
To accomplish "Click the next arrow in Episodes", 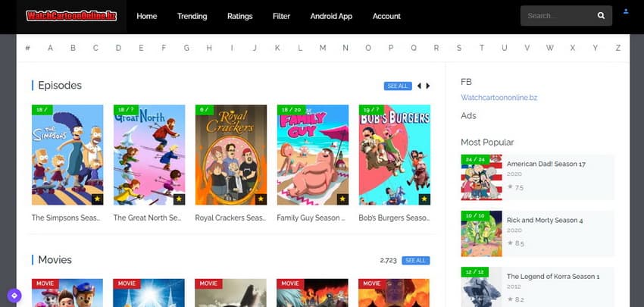I will [428, 86].
